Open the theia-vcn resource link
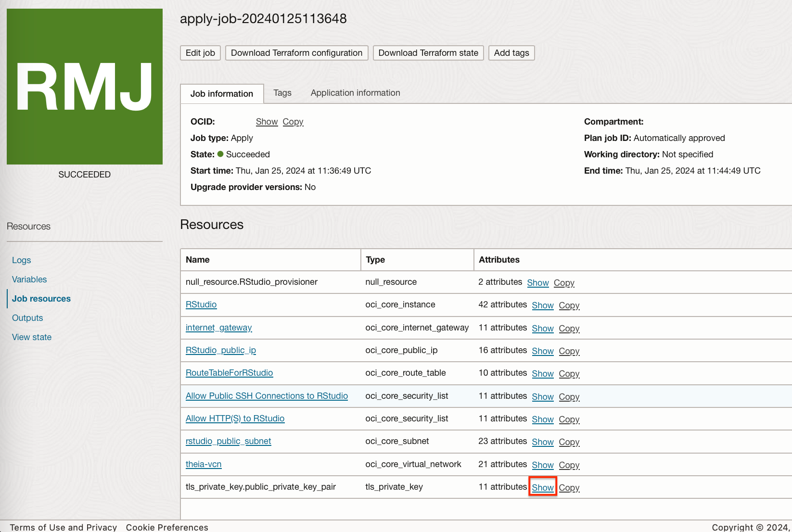Screen dimensions: 792x532 pyautogui.click(x=204, y=464)
